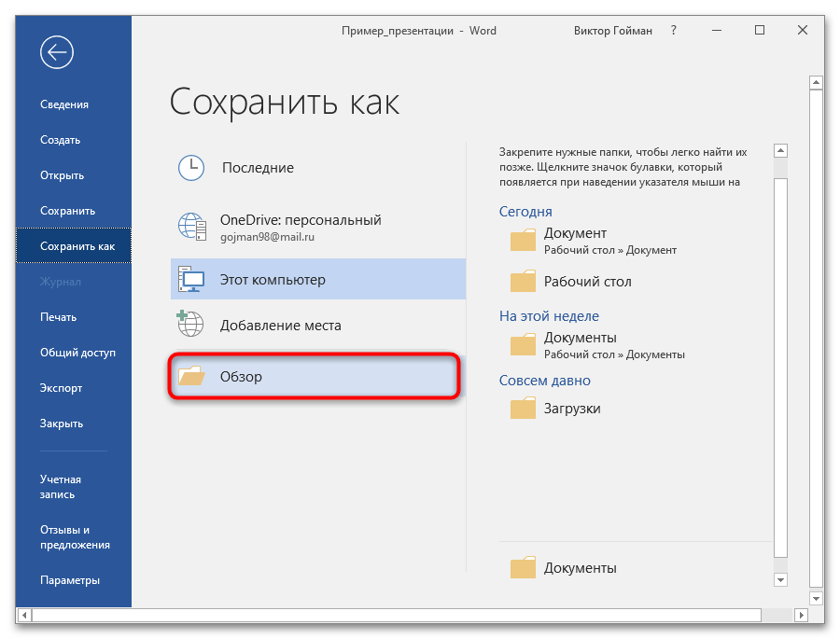
Task: Click the folder icon beside Загрузки
Action: click(x=523, y=409)
